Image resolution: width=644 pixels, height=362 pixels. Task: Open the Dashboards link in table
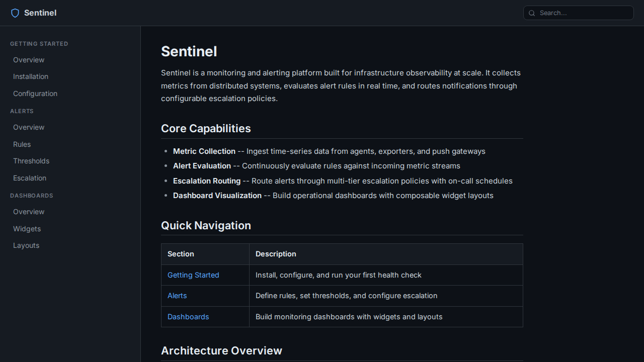coord(188,317)
